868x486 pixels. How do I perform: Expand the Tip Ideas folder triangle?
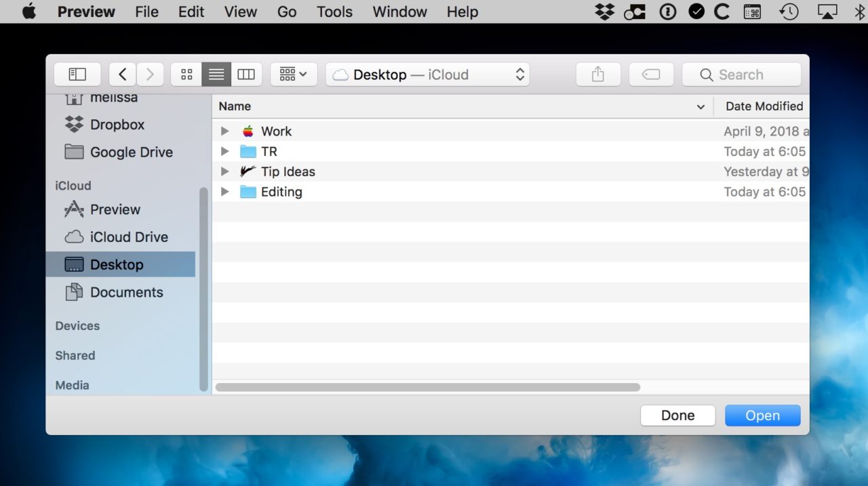(x=225, y=171)
